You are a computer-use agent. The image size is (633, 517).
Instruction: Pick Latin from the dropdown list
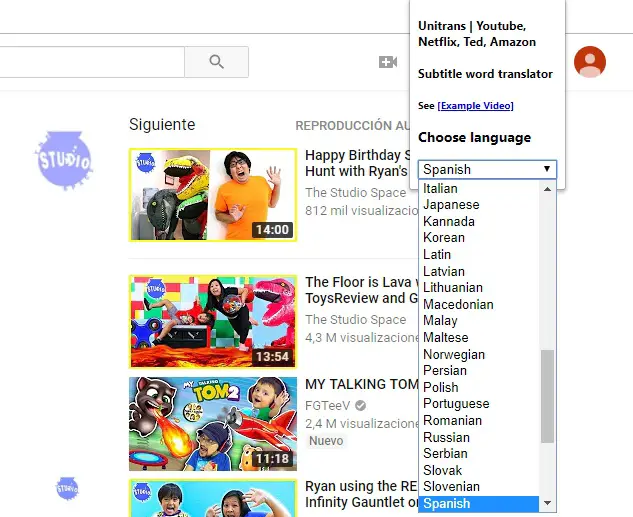coord(479,255)
